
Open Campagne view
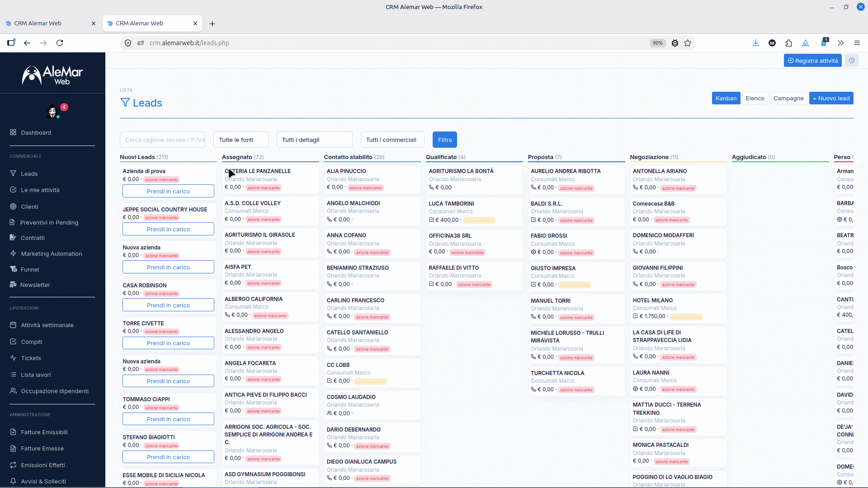[x=788, y=98]
